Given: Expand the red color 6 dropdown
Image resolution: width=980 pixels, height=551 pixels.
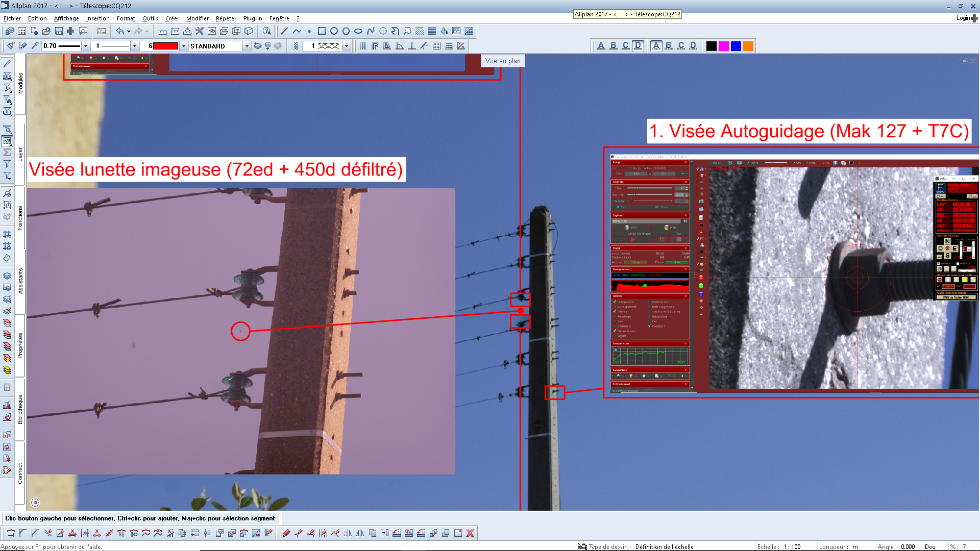Looking at the screenshot, I should tap(183, 46).
